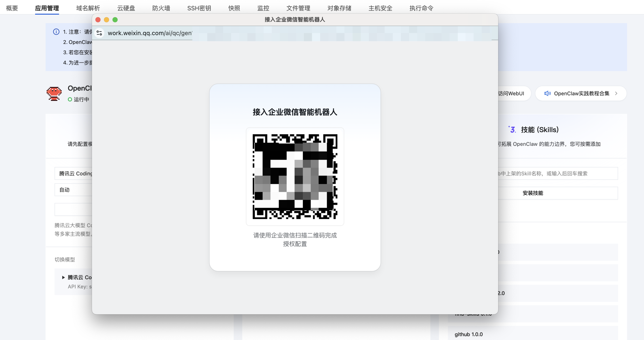The width and height of the screenshot is (644, 340).
Task: Click the green 运行中 status indicator
Action: pyautogui.click(x=70, y=99)
